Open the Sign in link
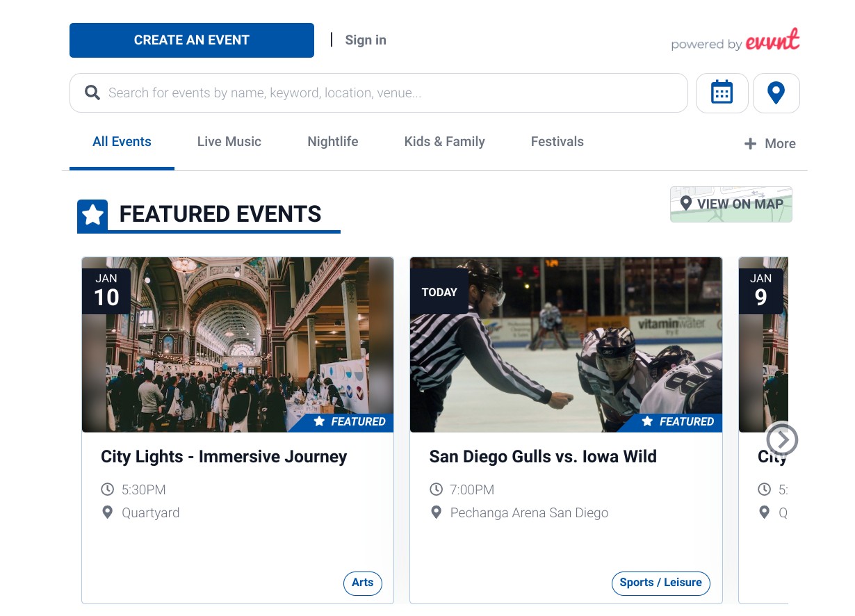The image size is (855, 616). tap(366, 40)
